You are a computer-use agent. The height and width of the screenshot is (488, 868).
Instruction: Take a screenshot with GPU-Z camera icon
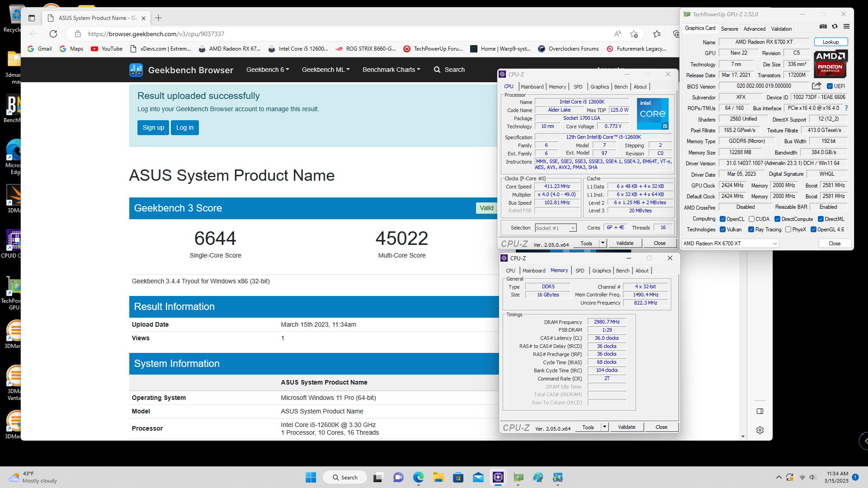823,27
